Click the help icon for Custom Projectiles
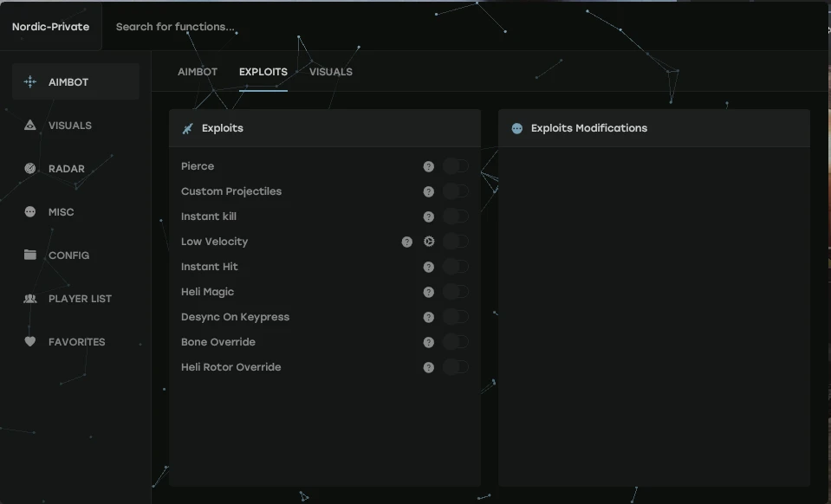The width and height of the screenshot is (831, 504). [429, 191]
